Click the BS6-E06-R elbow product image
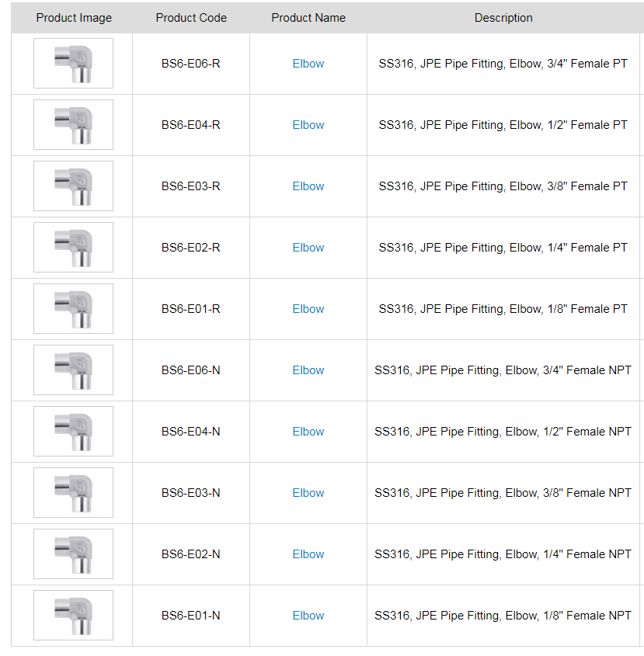 click(x=73, y=64)
